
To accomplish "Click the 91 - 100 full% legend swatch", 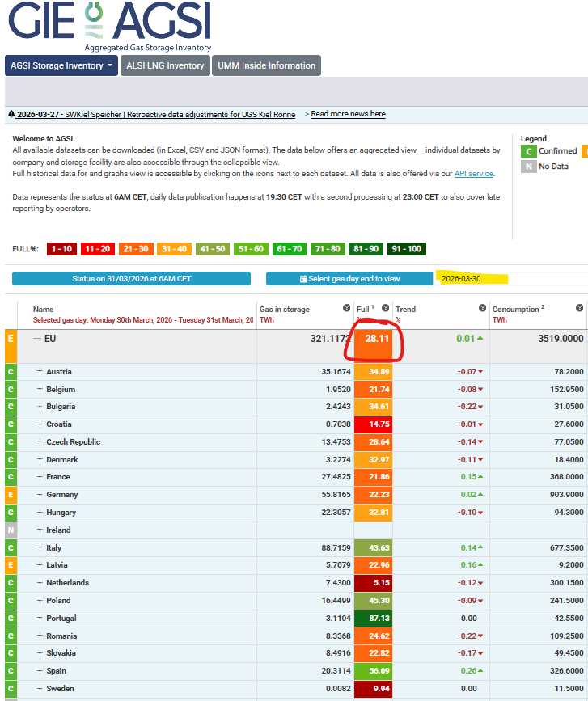I will [x=407, y=249].
